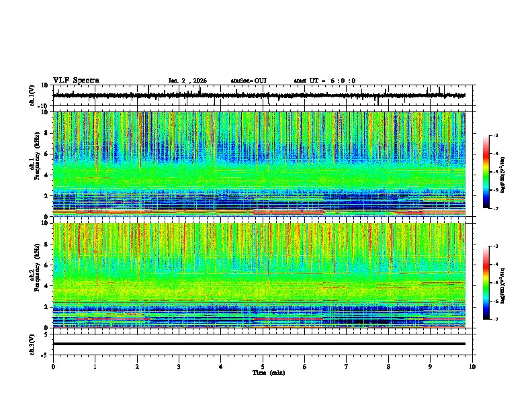Click time-axis tick label "9" at the bottom
This screenshot has height=411, width=532.
point(430,367)
